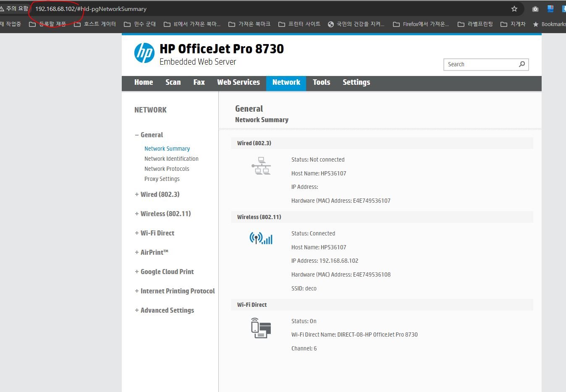
Task: Click the browser address bar URL
Action: tap(91, 9)
